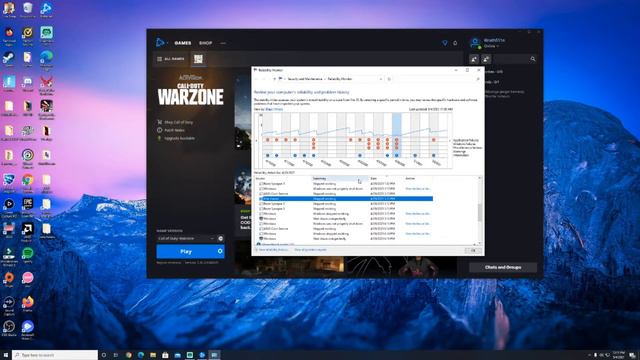This screenshot has height=360, width=640.
Task: Click the Add Friend icon in Battle.net
Action: coord(474,59)
